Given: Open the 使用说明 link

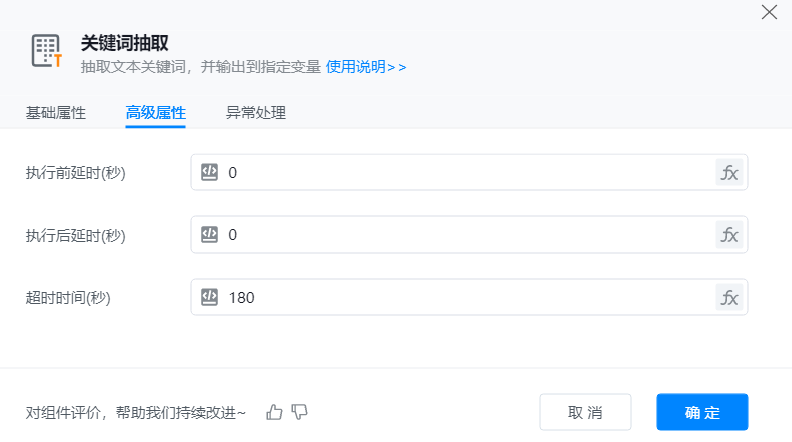Looking at the screenshot, I should tap(366, 67).
